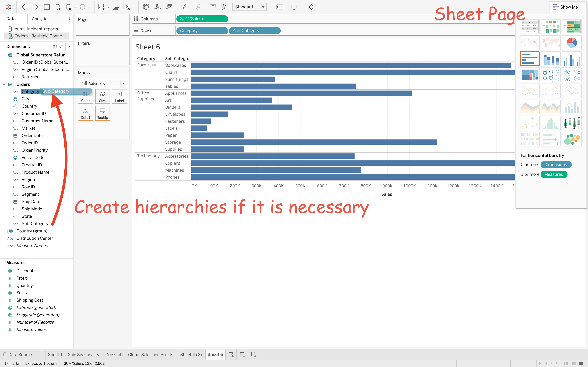
Task: Click the Share workbook icon
Action: tap(310, 7)
